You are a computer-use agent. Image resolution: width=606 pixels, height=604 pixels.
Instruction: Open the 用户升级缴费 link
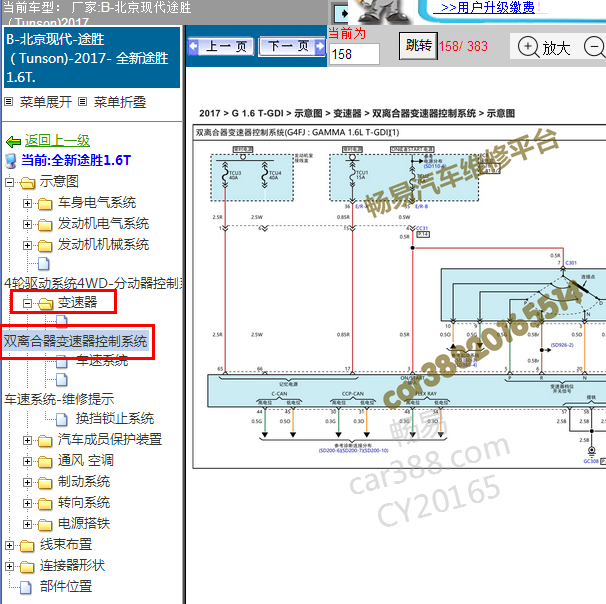[488, 7]
